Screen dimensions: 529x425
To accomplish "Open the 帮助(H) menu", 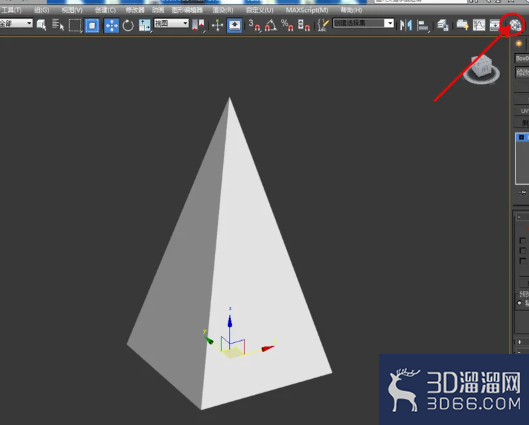I will tap(351, 10).
